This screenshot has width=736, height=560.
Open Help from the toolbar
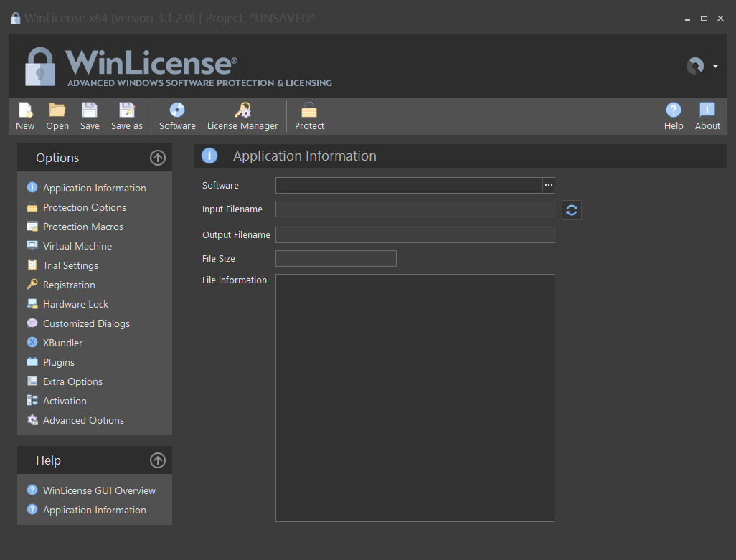[674, 111]
